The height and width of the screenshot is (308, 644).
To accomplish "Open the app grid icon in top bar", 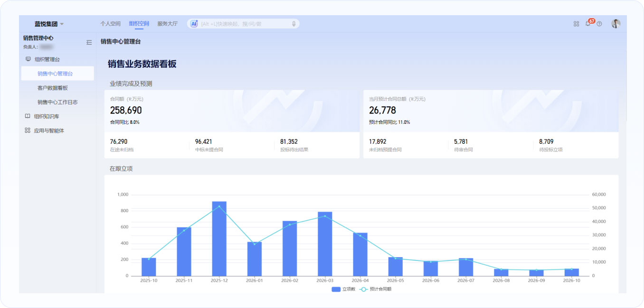I will (576, 24).
